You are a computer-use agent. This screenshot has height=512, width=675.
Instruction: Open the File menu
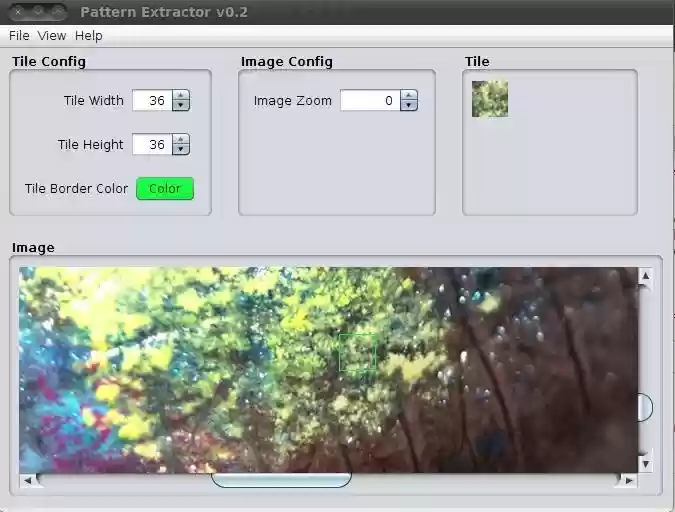(19, 36)
